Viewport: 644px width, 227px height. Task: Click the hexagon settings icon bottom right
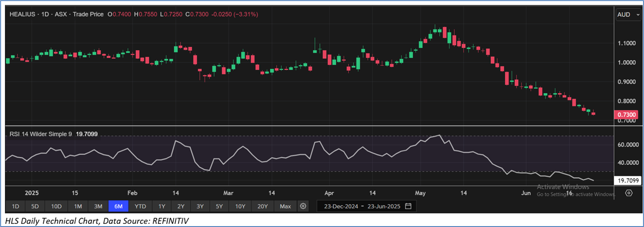point(629,193)
